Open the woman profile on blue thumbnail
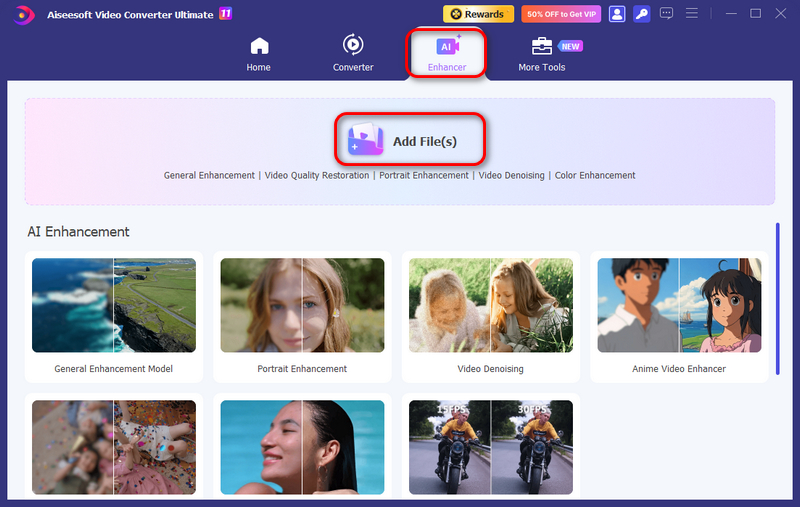This screenshot has width=800, height=507. pyautogui.click(x=302, y=447)
